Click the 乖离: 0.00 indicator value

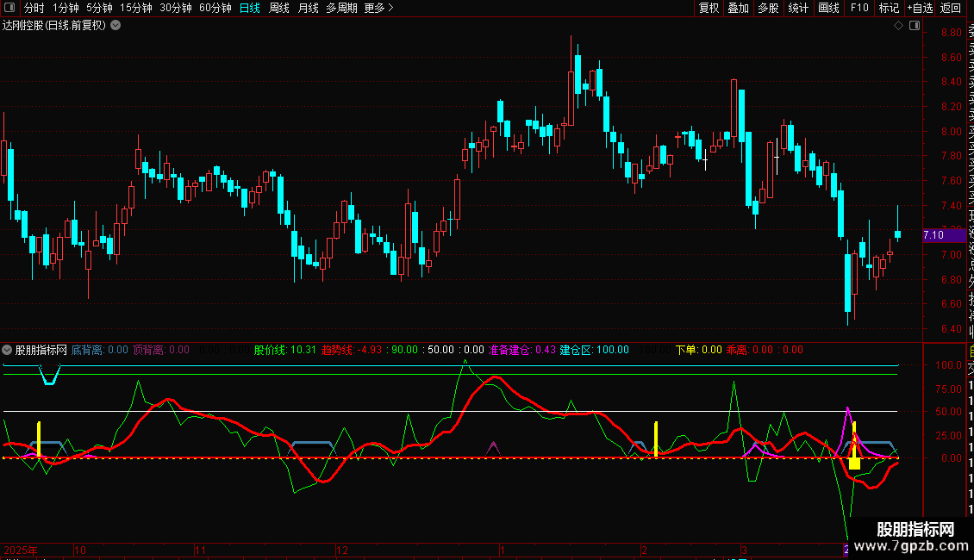(x=749, y=350)
